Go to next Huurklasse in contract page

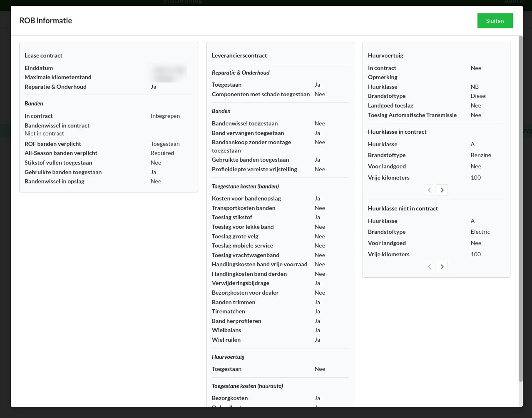pyautogui.click(x=442, y=190)
